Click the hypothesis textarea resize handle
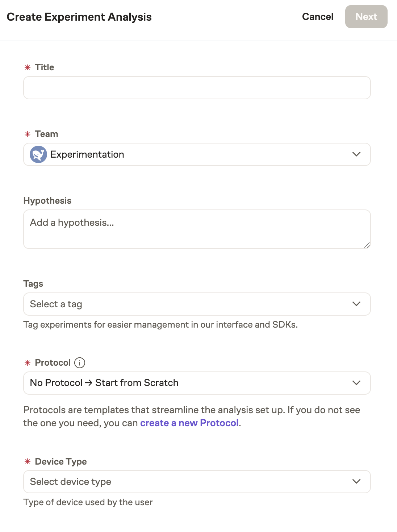 tap(367, 245)
